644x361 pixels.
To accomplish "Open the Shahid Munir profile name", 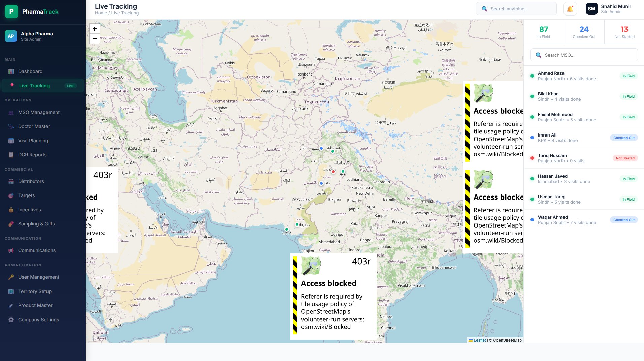I will coord(616,6).
